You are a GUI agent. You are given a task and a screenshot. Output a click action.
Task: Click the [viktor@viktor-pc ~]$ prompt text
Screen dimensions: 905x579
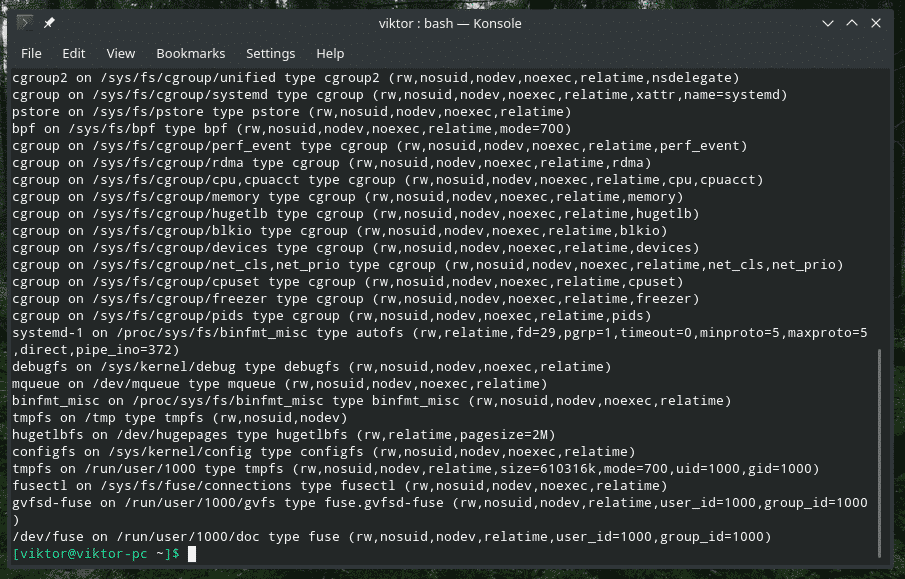click(96, 553)
